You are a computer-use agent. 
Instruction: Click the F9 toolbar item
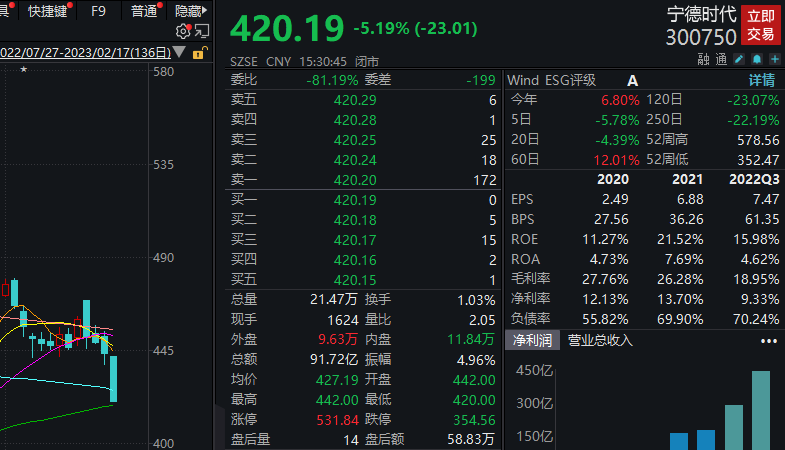(99, 11)
